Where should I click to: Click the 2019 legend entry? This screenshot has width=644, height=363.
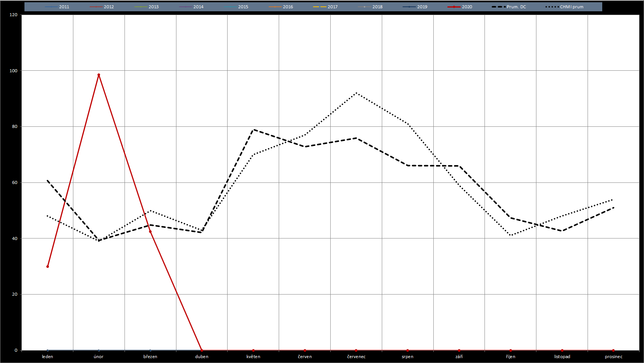[x=415, y=7]
